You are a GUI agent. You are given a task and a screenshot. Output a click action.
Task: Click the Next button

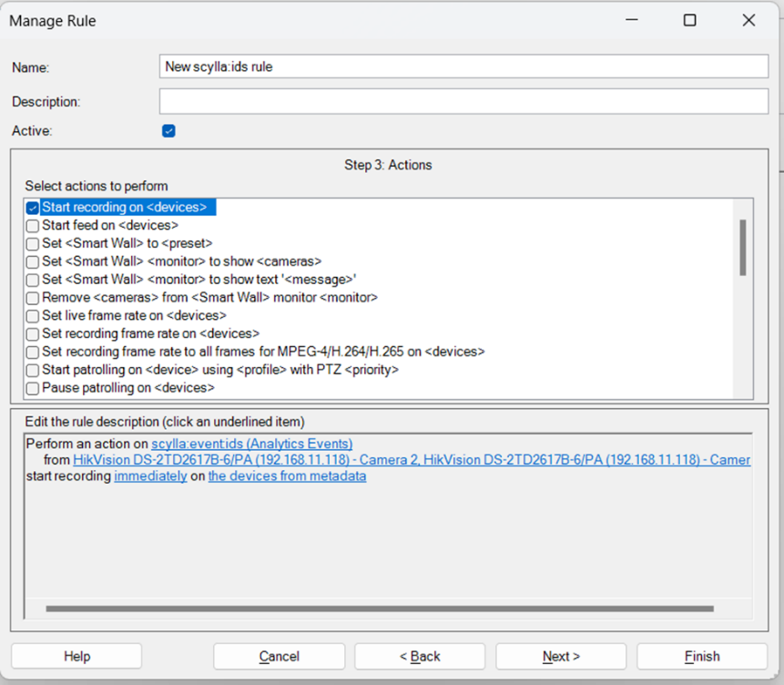point(561,656)
